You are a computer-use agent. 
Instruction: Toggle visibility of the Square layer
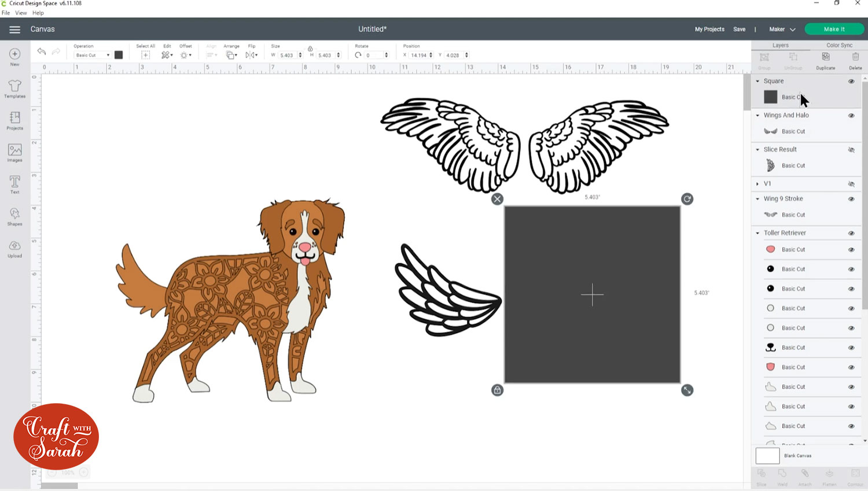tap(851, 81)
